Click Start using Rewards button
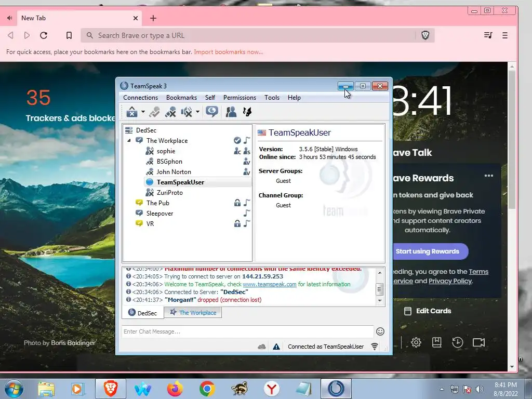532x399 pixels. click(427, 251)
